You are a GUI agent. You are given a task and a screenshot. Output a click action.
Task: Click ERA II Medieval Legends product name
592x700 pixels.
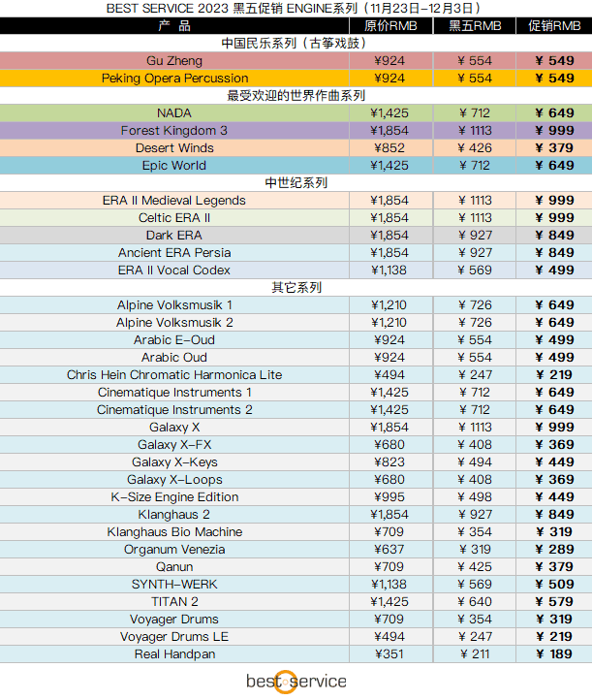pos(174,200)
